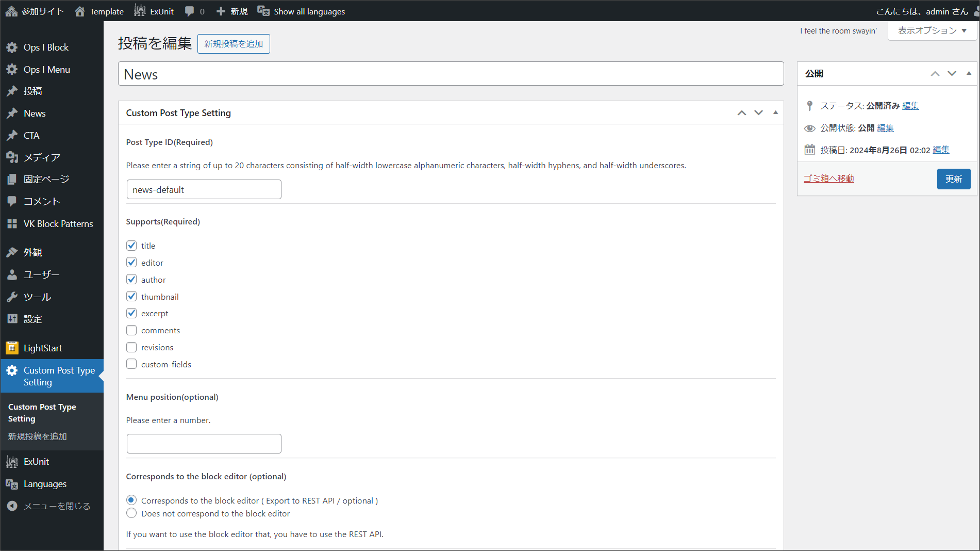Open Languages via its translate icon

coord(12,484)
